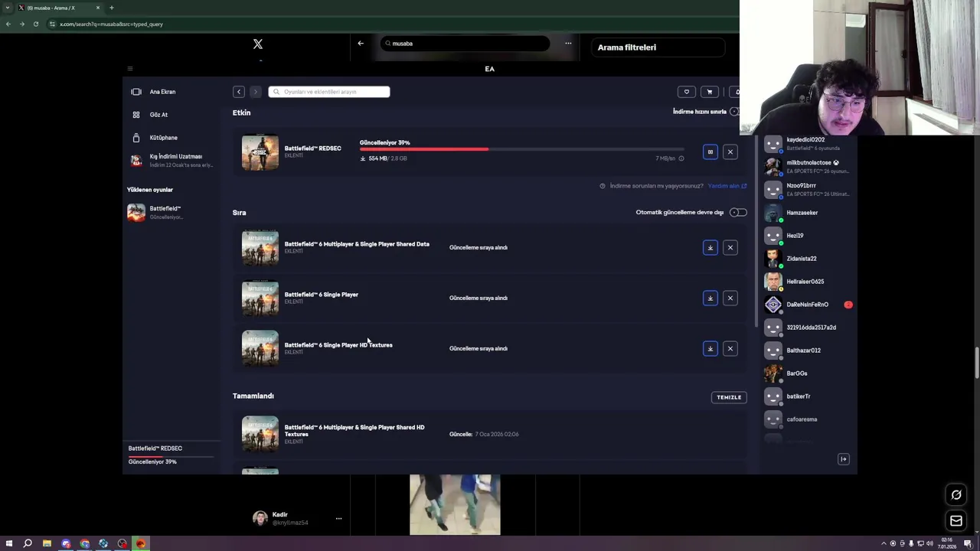The height and width of the screenshot is (551, 980).
Task: Reload the browser page
Action: point(35,24)
